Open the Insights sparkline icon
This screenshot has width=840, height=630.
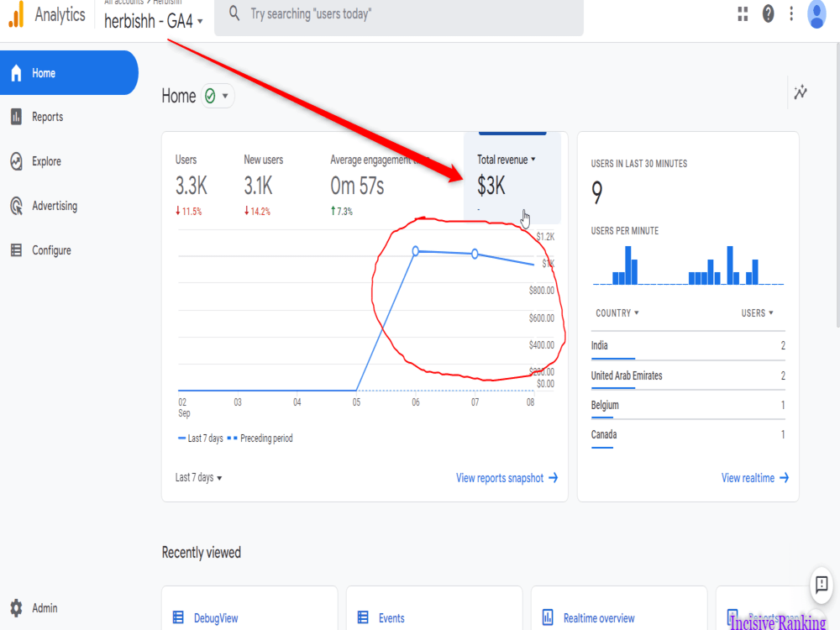click(801, 92)
